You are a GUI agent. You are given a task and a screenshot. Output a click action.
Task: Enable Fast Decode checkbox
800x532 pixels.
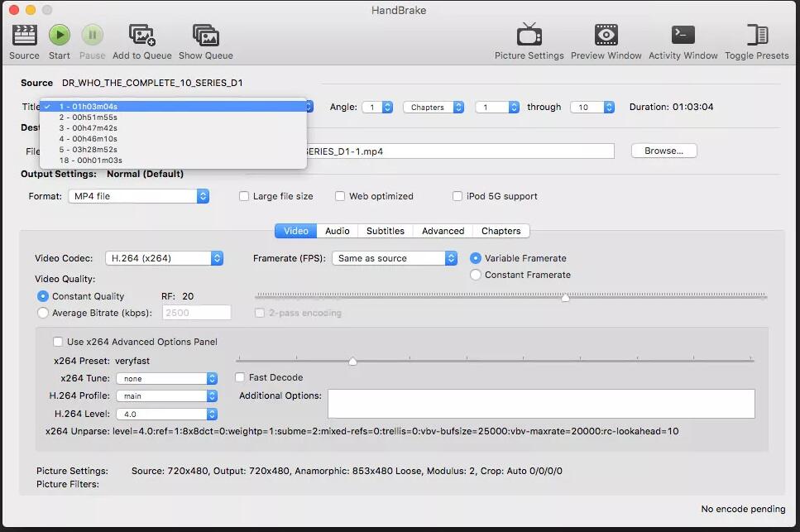point(240,377)
